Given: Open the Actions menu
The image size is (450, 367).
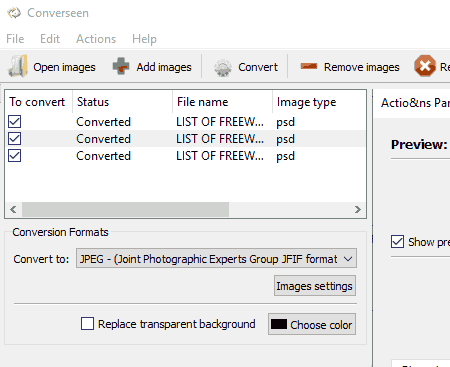Looking at the screenshot, I should click(96, 39).
